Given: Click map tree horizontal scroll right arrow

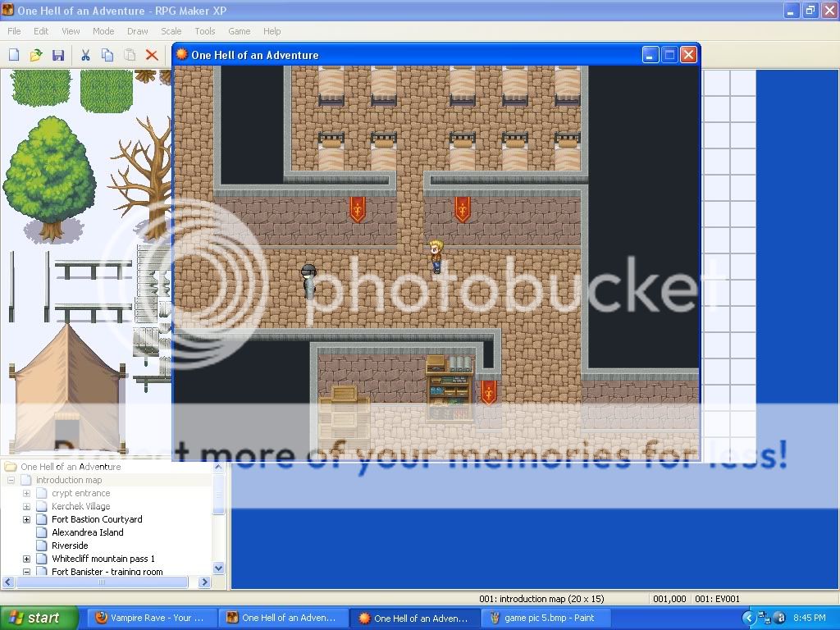Looking at the screenshot, I should coord(204,582).
